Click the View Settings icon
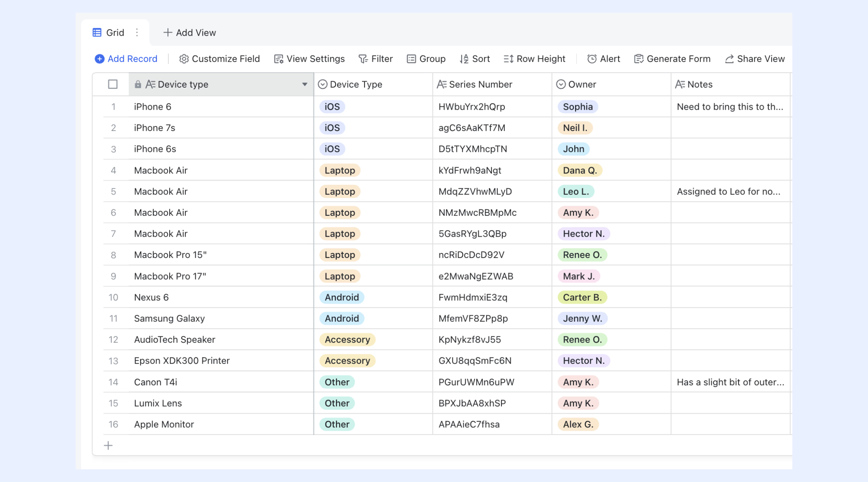 point(278,59)
